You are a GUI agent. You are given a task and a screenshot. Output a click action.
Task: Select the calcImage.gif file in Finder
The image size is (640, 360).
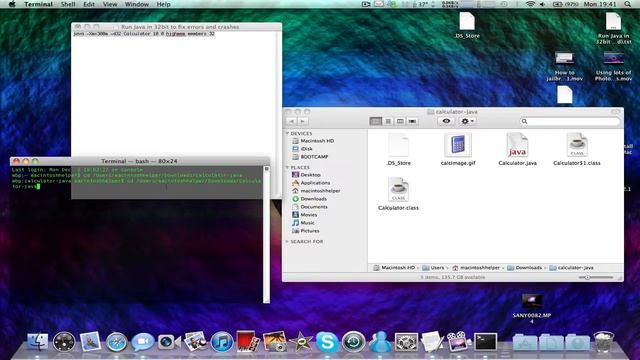click(458, 145)
